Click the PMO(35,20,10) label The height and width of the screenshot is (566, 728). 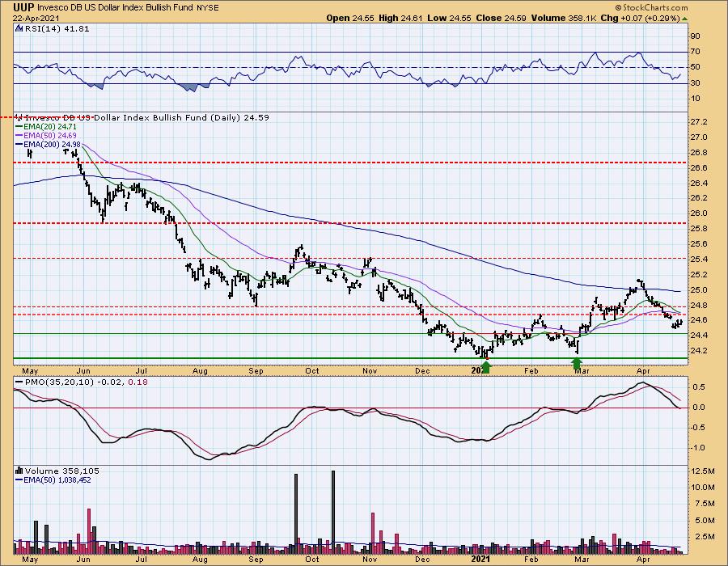pyautogui.click(x=60, y=382)
